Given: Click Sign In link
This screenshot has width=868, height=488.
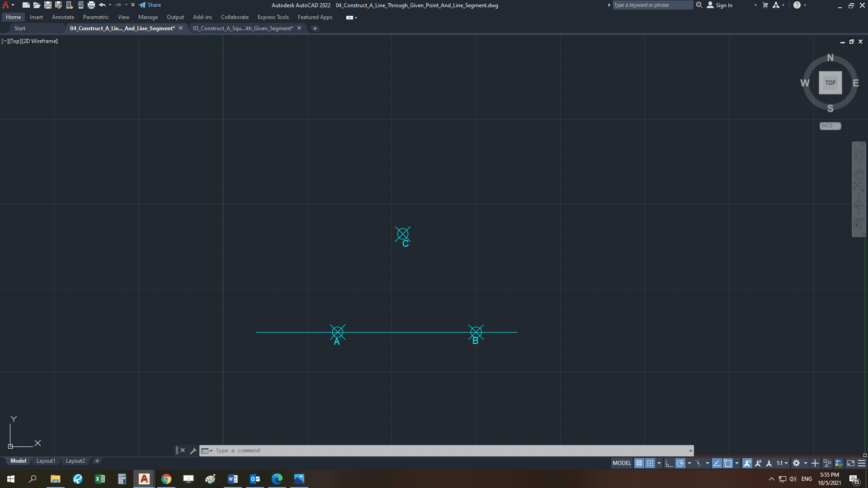Looking at the screenshot, I should coord(724,5).
